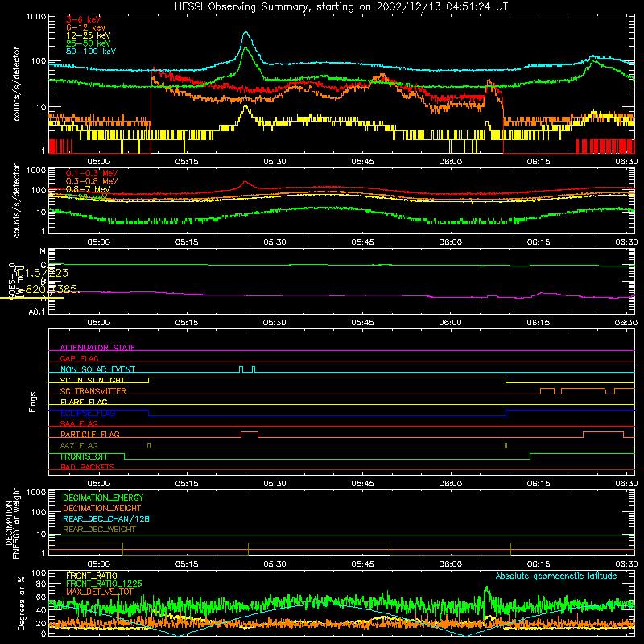The image size is (644, 644).
Task: Click 05:15 tick label below the MeV panel
Action: [x=187, y=242]
